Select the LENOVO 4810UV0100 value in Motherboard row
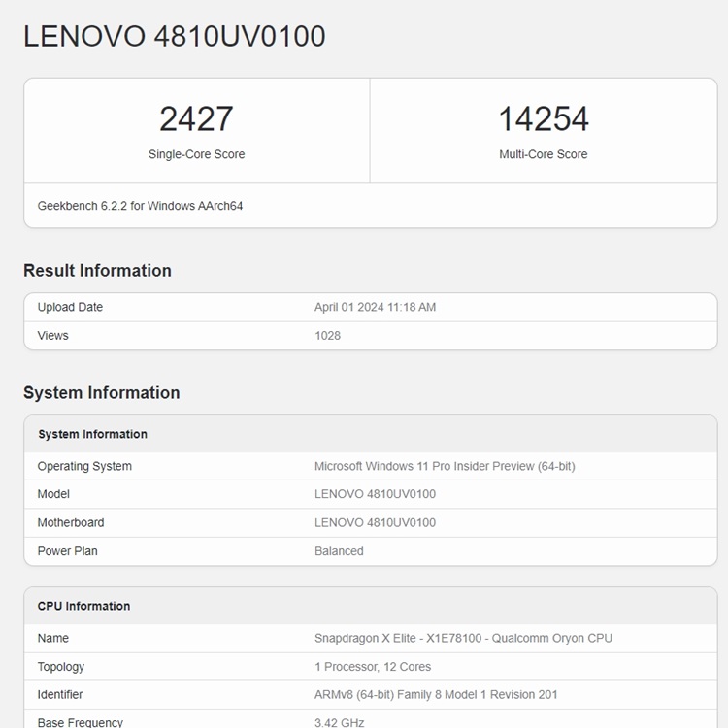 375,523
